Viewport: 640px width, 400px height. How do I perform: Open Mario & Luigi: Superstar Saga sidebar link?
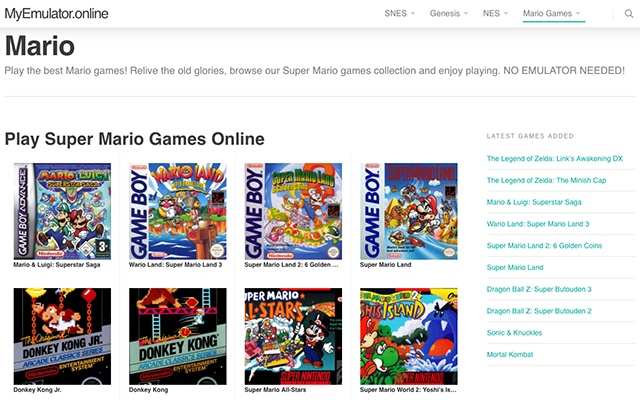[x=534, y=202]
